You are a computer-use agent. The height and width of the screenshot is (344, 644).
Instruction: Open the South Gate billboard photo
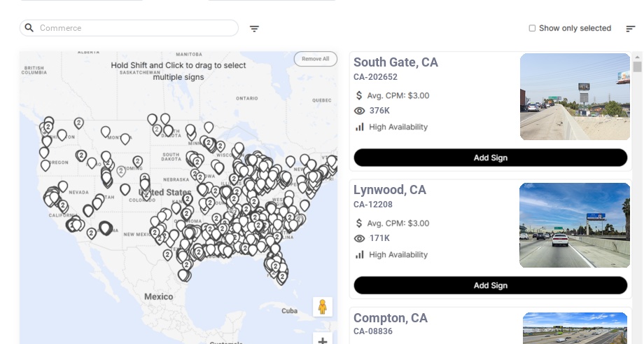[575, 97]
